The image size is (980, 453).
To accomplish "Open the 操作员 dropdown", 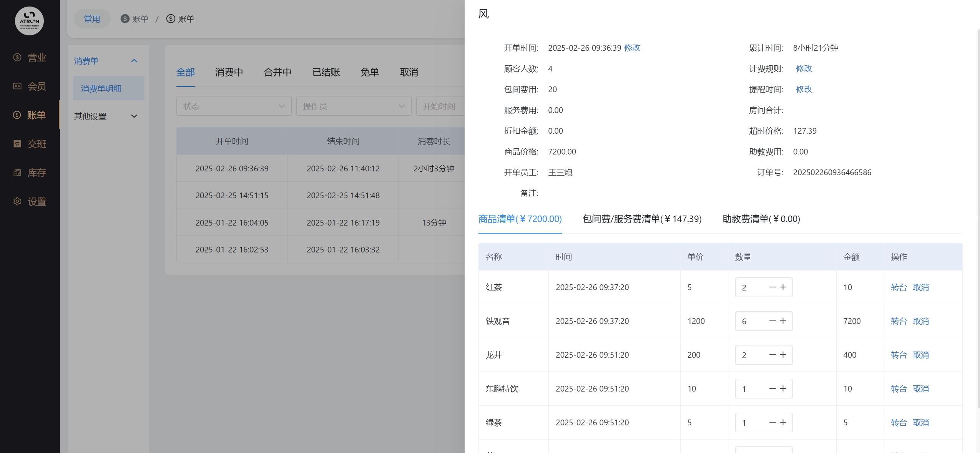I will [x=354, y=106].
